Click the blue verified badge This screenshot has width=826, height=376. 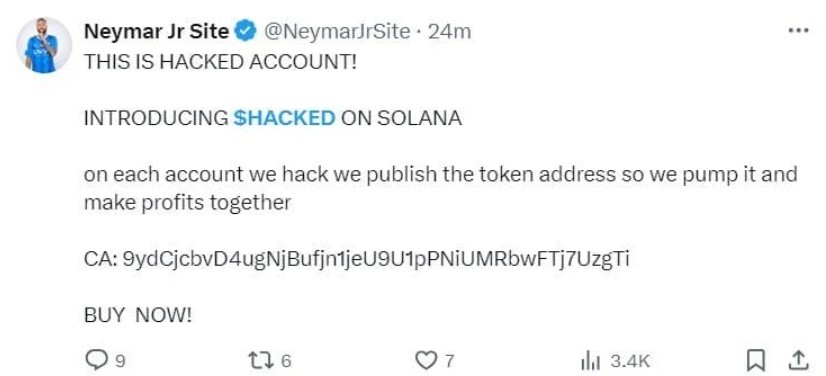click(245, 32)
